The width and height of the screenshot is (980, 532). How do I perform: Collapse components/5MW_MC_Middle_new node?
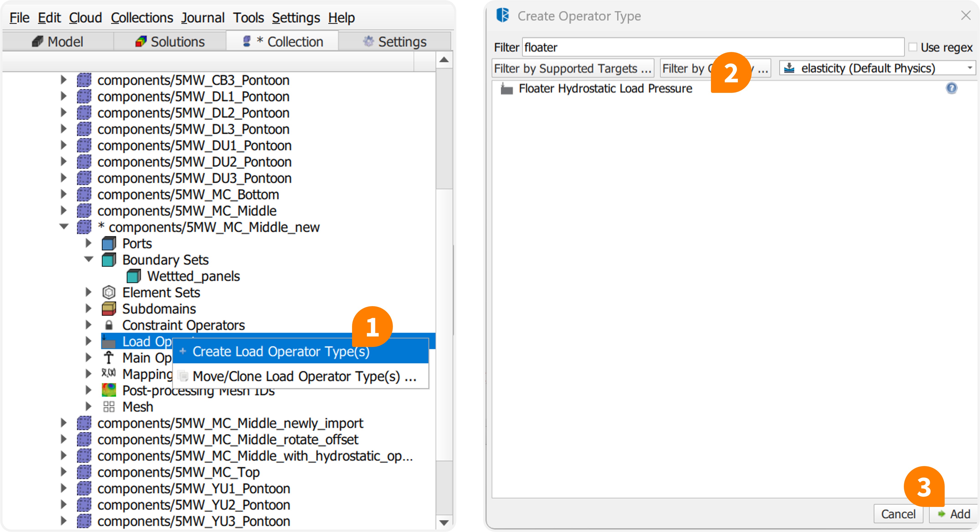[64, 227]
